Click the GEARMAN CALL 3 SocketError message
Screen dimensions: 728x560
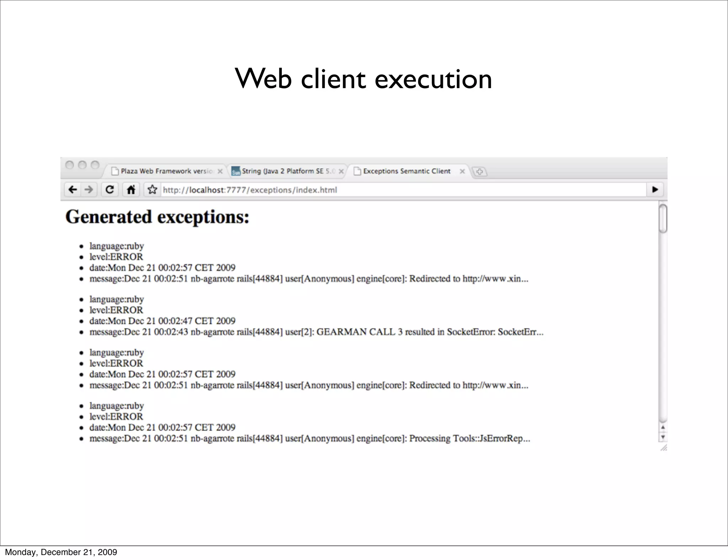[x=316, y=332]
